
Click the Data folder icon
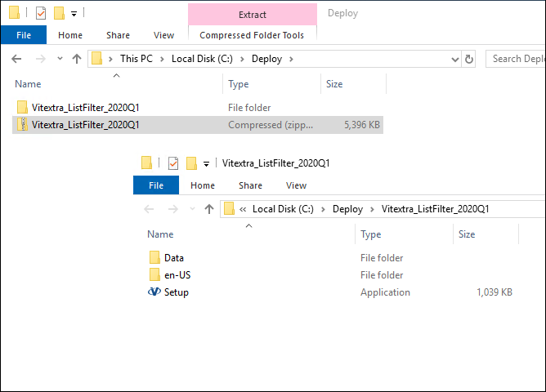154,258
